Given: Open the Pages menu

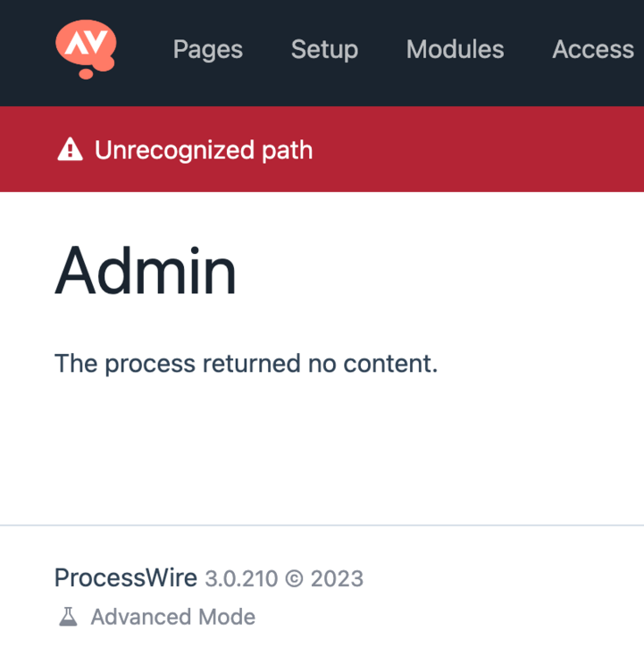Looking at the screenshot, I should click(x=208, y=49).
